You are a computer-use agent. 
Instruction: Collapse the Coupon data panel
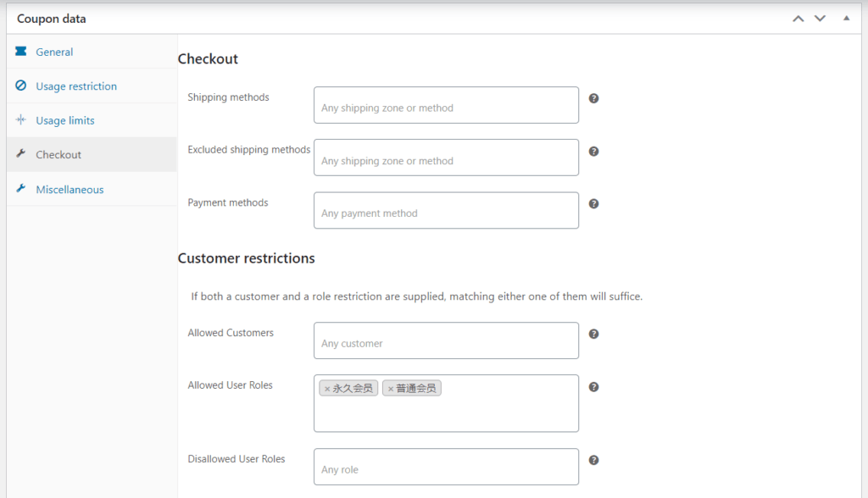pyautogui.click(x=846, y=19)
